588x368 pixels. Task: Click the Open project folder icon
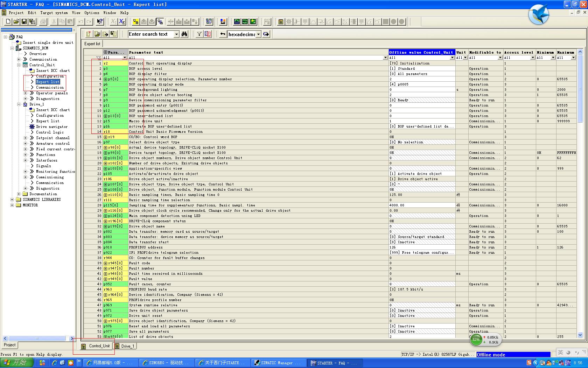coord(16,22)
